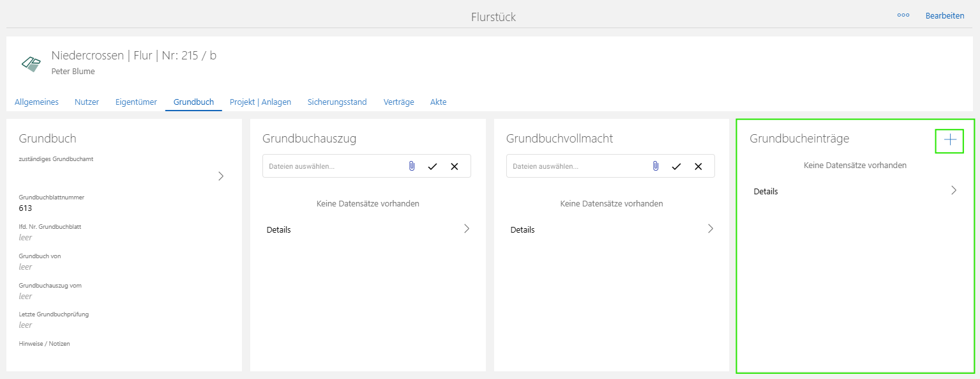
Task: Open the Projekt | Anlagen tab
Action: [260, 102]
